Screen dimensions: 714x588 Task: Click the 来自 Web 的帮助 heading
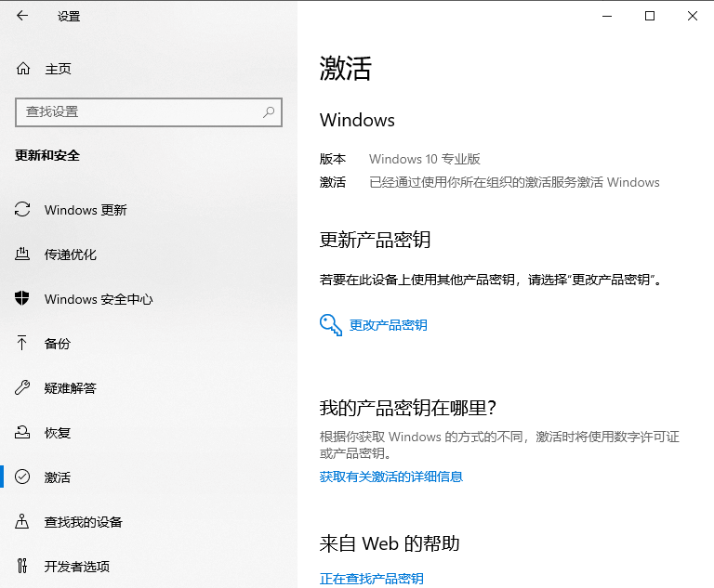[x=390, y=543]
